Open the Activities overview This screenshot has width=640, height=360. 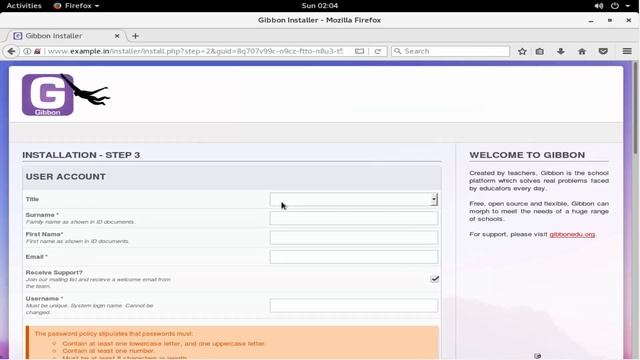coord(24,6)
